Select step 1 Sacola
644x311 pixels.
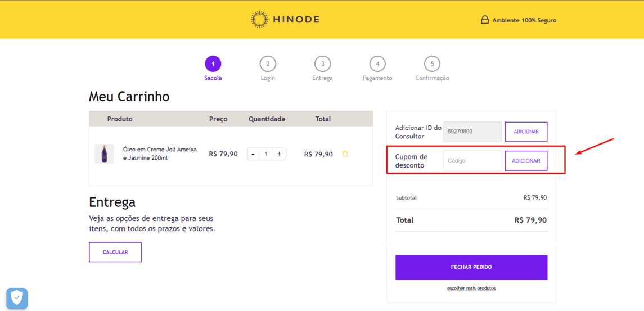coord(213,69)
